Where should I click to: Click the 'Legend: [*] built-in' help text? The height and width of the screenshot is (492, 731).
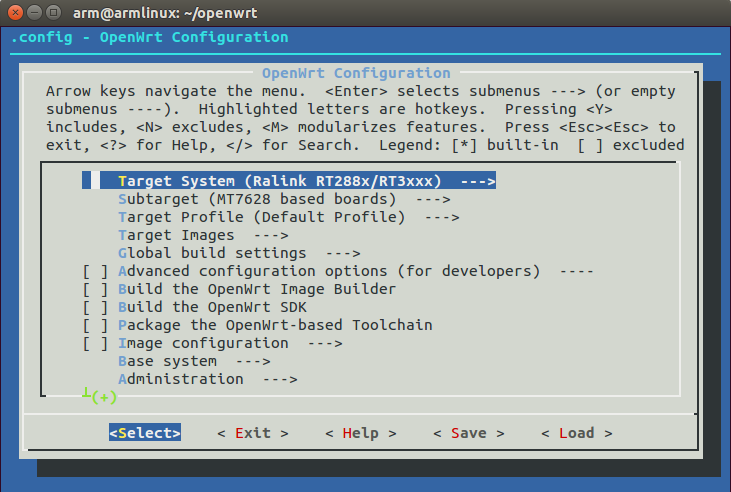click(x=469, y=146)
